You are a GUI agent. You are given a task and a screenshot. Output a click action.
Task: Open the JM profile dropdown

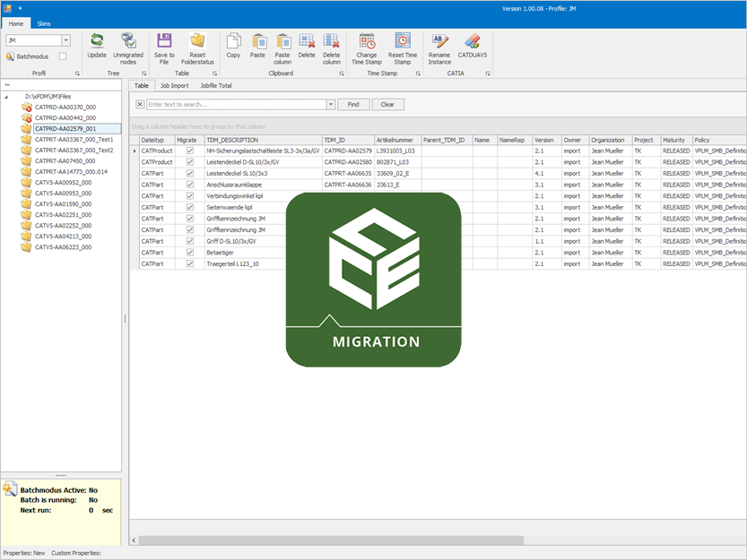pos(66,40)
